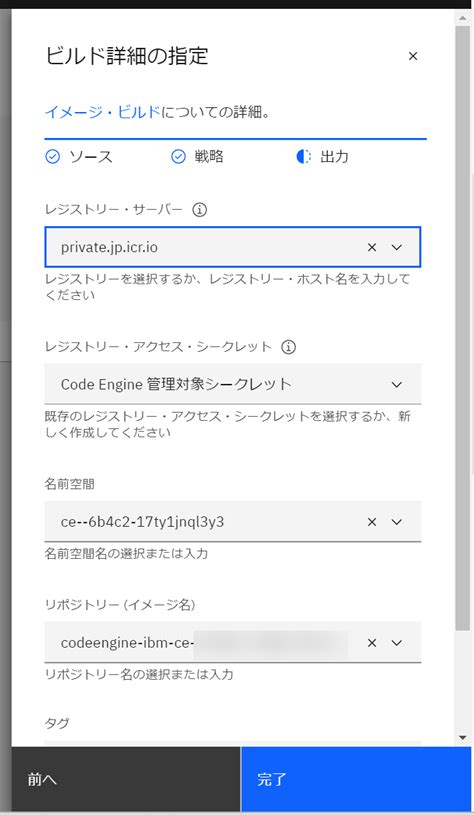Expand the レジストリー・サーバー dropdown chevron
The image size is (474, 815).
[397, 247]
